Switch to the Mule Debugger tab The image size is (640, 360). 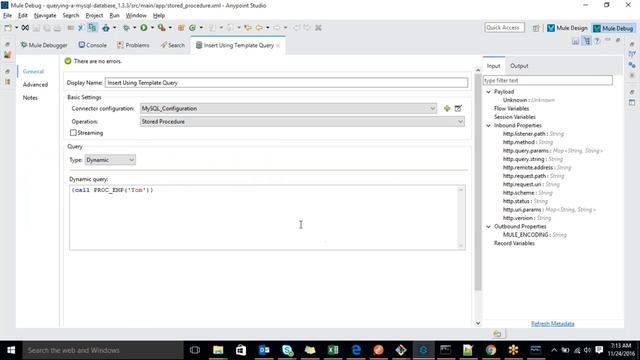coord(44,45)
